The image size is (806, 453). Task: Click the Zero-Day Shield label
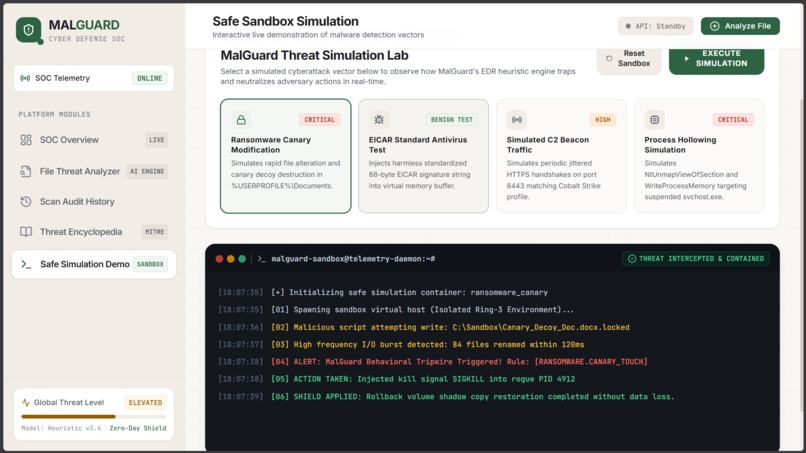[x=138, y=428]
